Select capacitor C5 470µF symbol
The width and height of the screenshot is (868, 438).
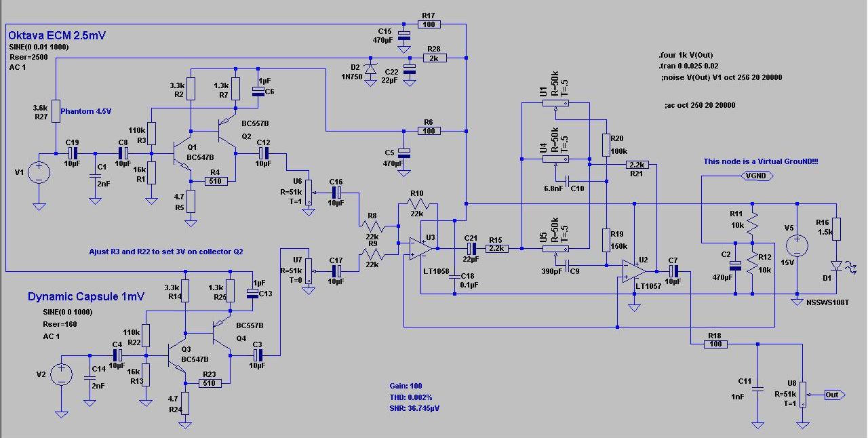tap(404, 153)
